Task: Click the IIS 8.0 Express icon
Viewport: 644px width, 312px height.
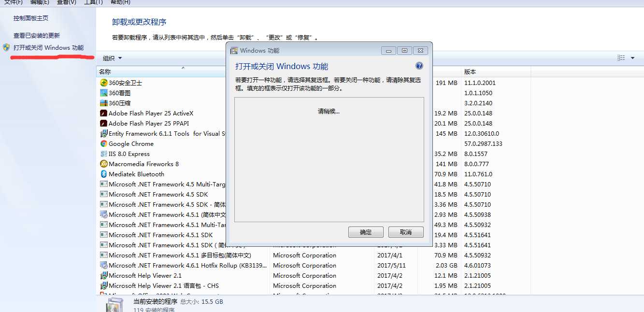Action: pos(103,154)
